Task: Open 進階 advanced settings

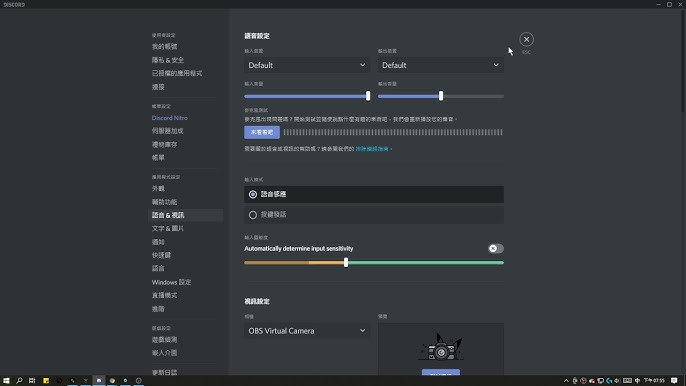Action: (x=158, y=309)
